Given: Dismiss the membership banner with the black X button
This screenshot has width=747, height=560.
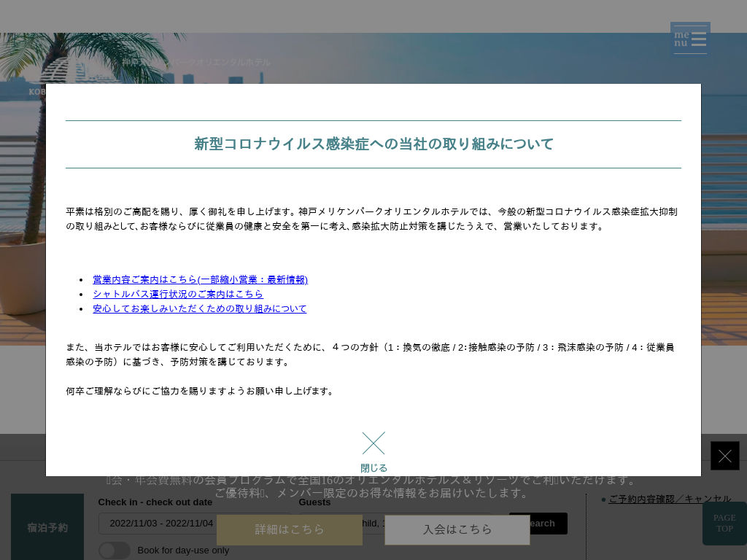Looking at the screenshot, I should 724,456.
